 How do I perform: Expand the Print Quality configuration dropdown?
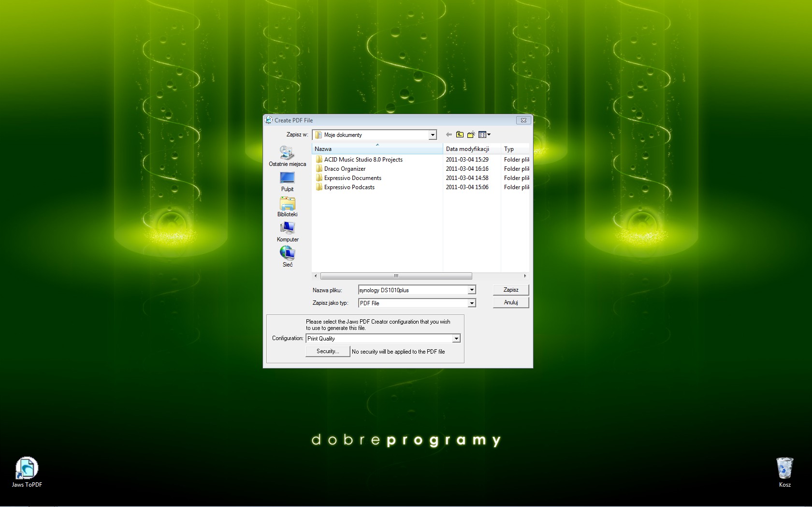[456, 339]
